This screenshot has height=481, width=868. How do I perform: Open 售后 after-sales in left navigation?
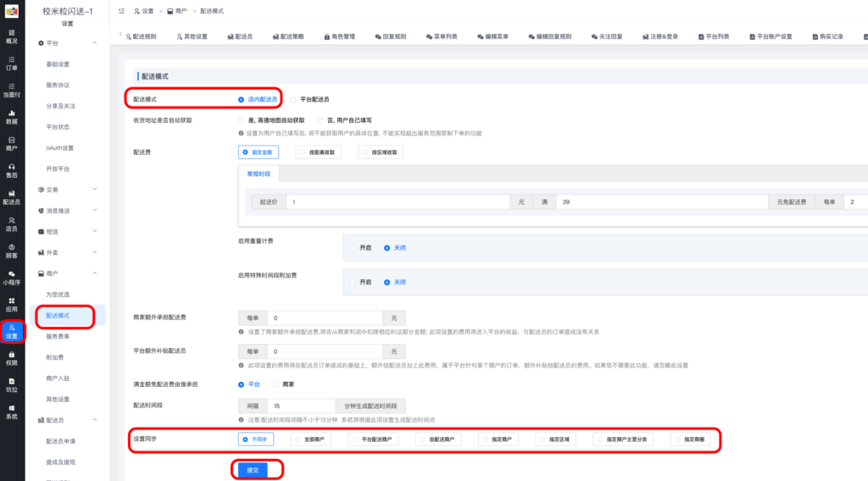12,171
